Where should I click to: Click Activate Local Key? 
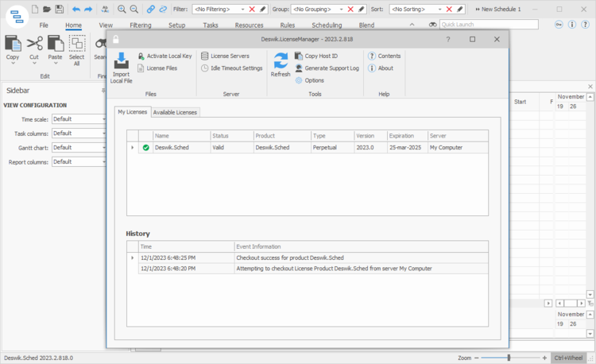pos(164,56)
